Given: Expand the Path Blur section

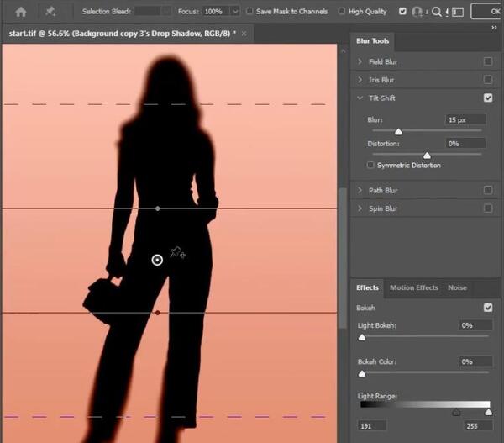Looking at the screenshot, I should click(x=360, y=190).
